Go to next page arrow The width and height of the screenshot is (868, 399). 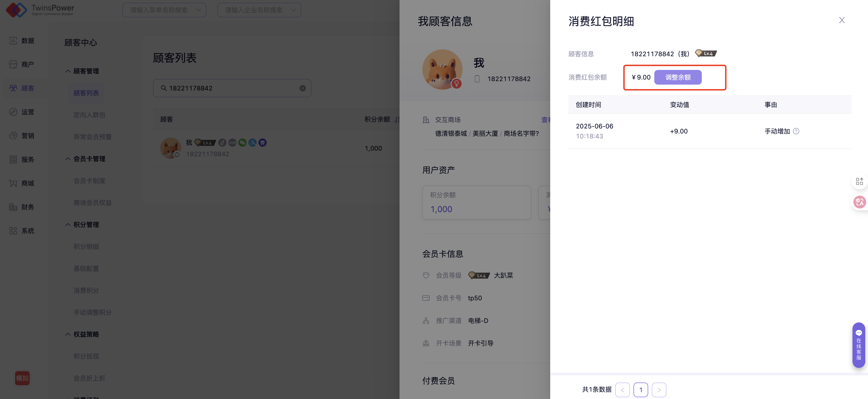659,390
